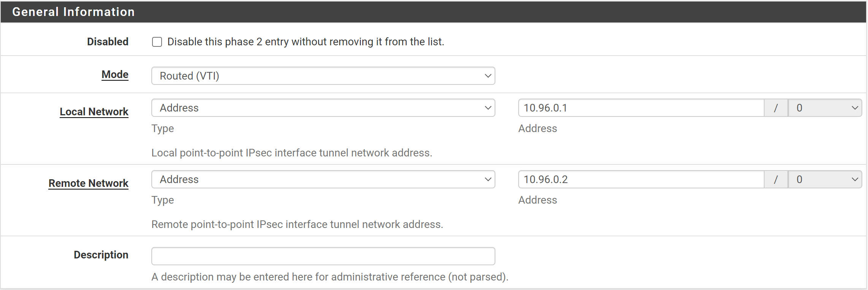The width and height of the screenshot is (868, 290).
Task: Open the Remote Network type dropdown
Action: [x=323, y=179]
